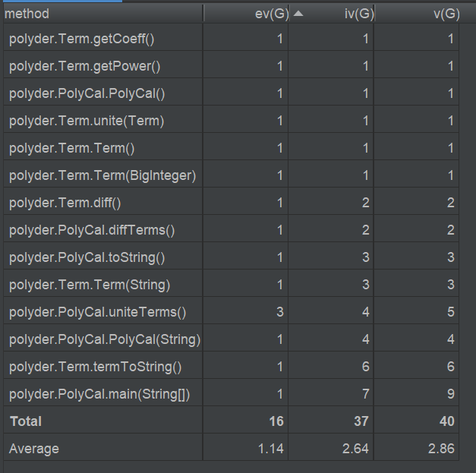Screen dimensions: 476x473
Task: Click the Total iv(G) value 37
Action: click(x=361, y=421)
